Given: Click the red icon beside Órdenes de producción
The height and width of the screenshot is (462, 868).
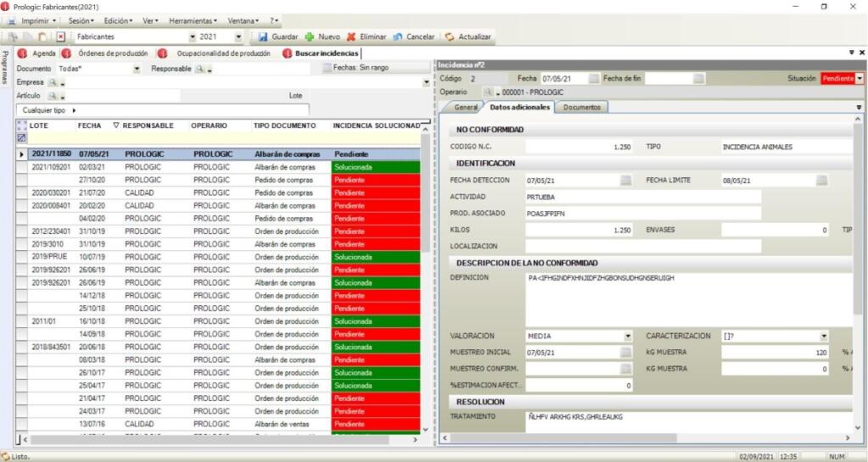Looking at the screenshot, I should [67, 53].
